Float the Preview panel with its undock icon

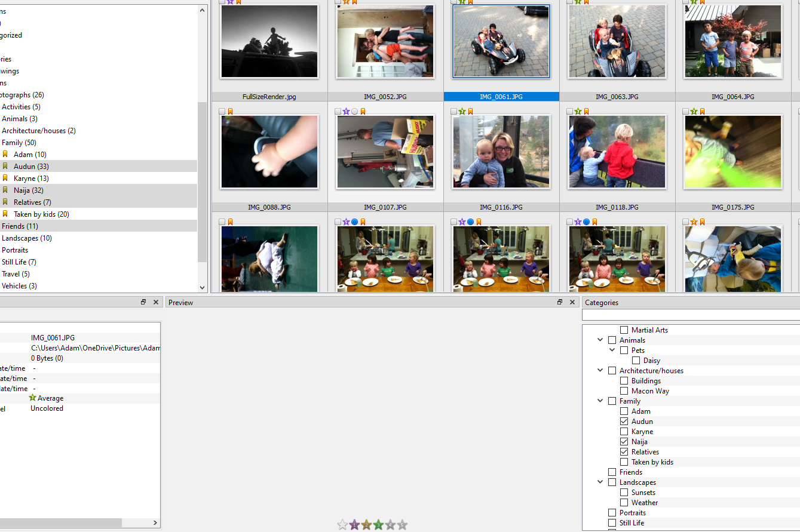[560, 302]
